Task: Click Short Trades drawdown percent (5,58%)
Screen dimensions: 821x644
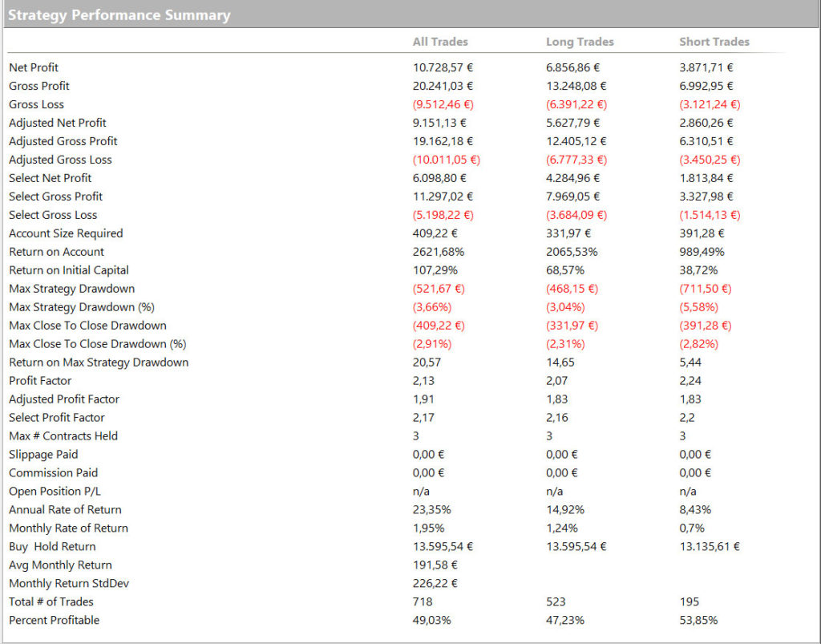Action: [699, 307]
